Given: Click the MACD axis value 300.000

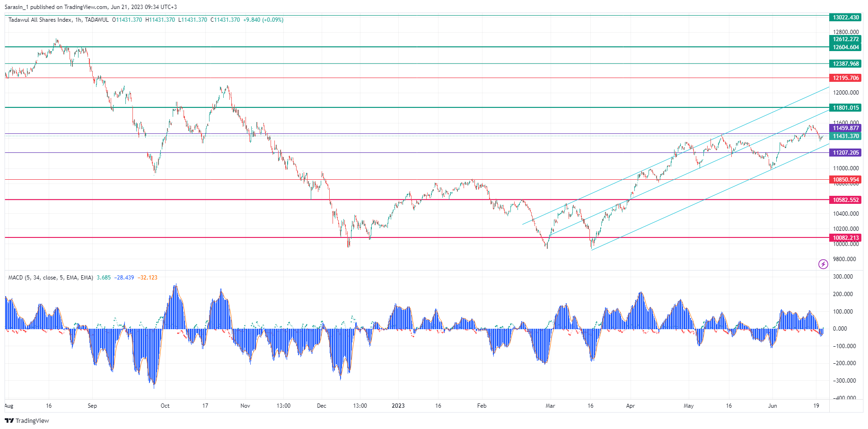Looking at the screenshot, I should (x=842, y=277).
